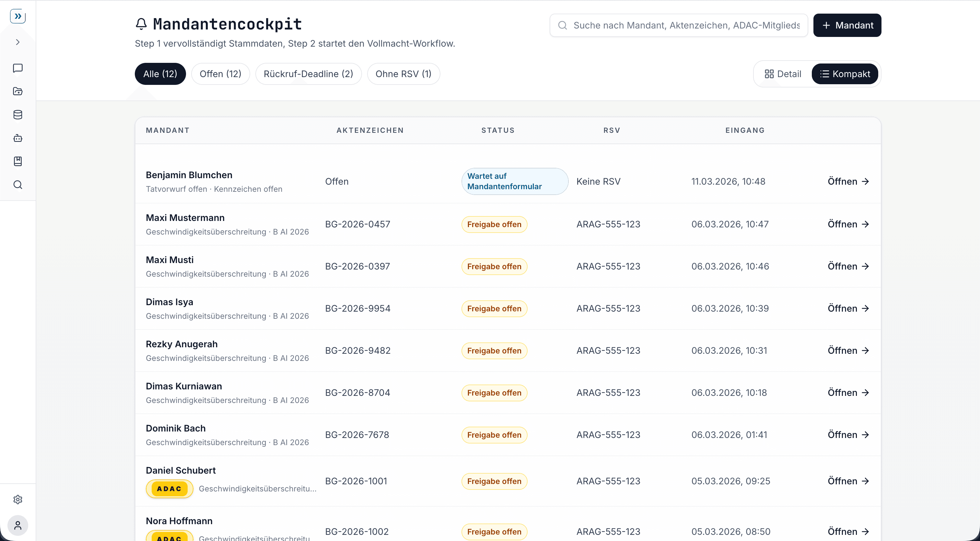The height and width of the screenshot is (541, 980).
Task: Click the notification bell beside Mandantencockpit
Action: point(141,24)
